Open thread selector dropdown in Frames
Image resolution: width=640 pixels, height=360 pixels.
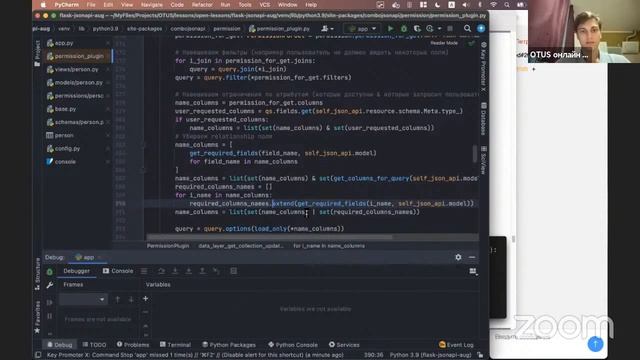(x=83, y=299)
